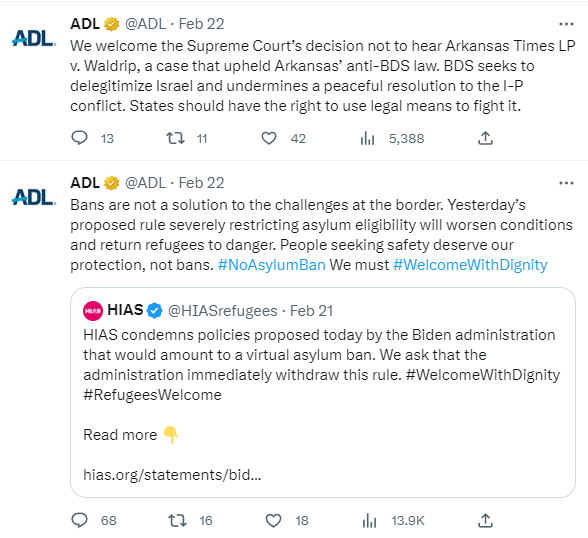
Task: Share the first ADL tweet
Action: pyautogui.click(x=485, y=138)
